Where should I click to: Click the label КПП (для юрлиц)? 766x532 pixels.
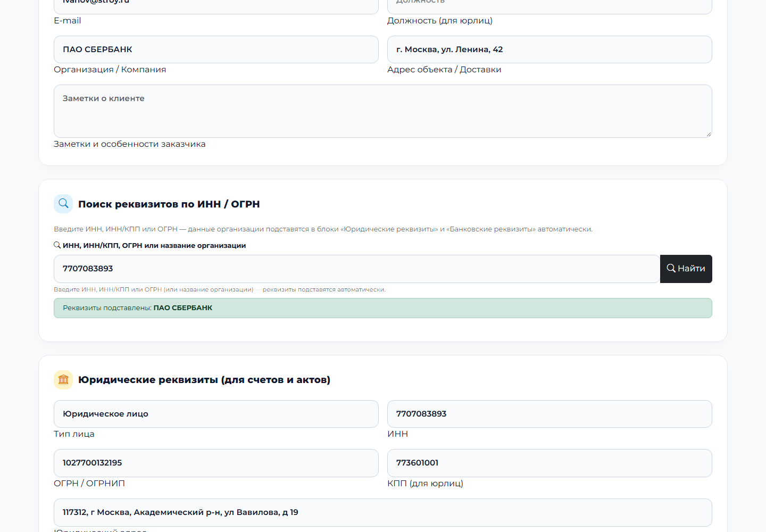425,484
